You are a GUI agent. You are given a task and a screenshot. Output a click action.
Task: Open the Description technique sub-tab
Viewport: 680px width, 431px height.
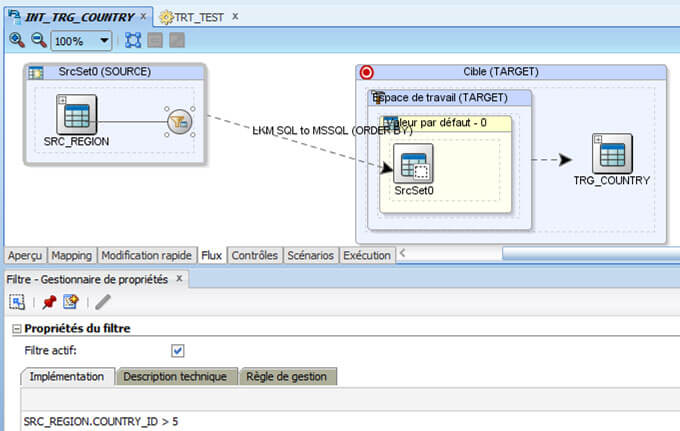[175, 376]
